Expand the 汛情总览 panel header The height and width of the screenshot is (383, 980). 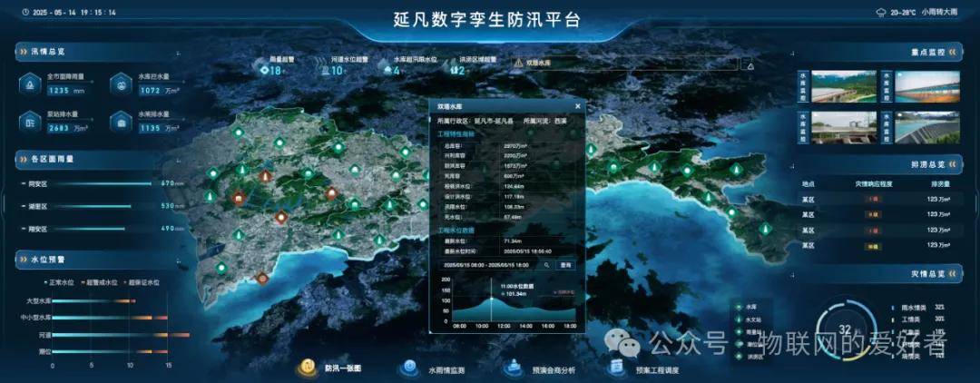[97, 52]
